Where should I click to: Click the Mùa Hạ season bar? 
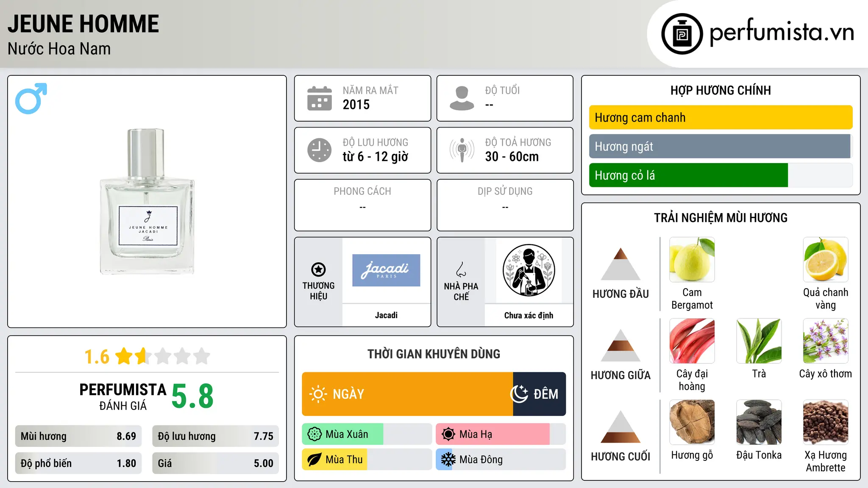(501, 434)
